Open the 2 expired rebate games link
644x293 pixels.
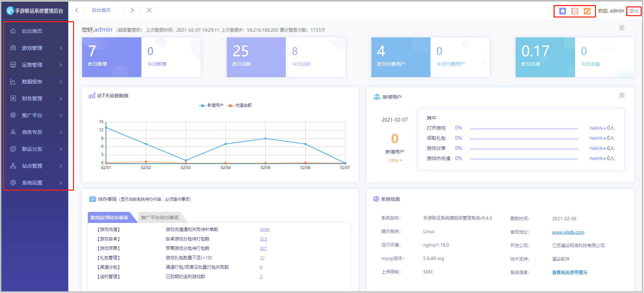[261, 277]
